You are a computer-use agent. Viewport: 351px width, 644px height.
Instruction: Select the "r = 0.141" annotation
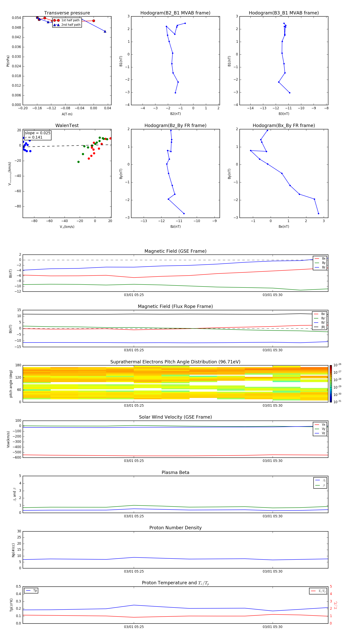click(x=34, y=137)
